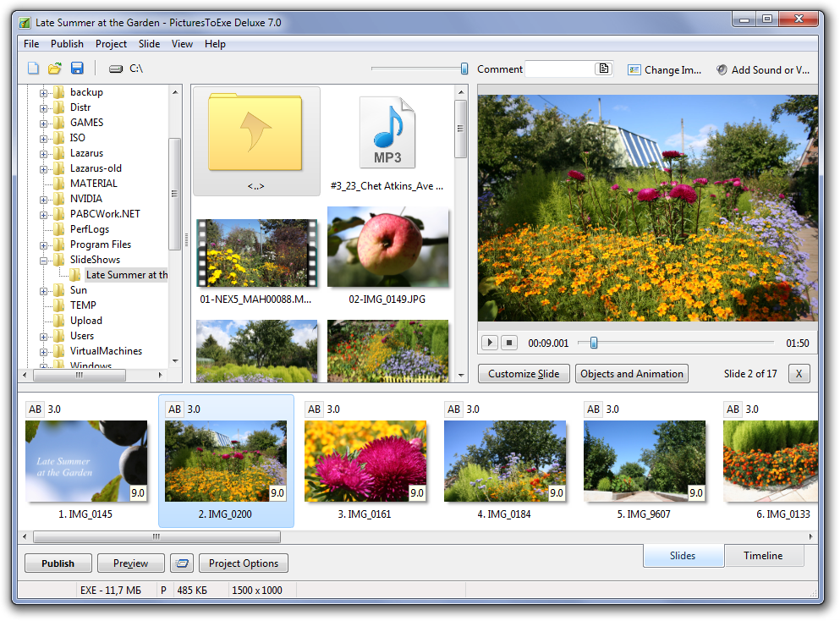Click the 1500 x 1000 status bar entry
The width and height of the screenshot is (840, 621).
click(257, 590)
